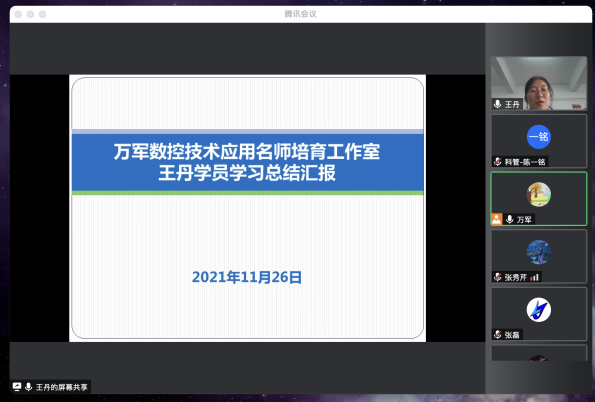Click the microphone icon beside 万军
This screenshot has width=595, height=402.
coord(510,219)
